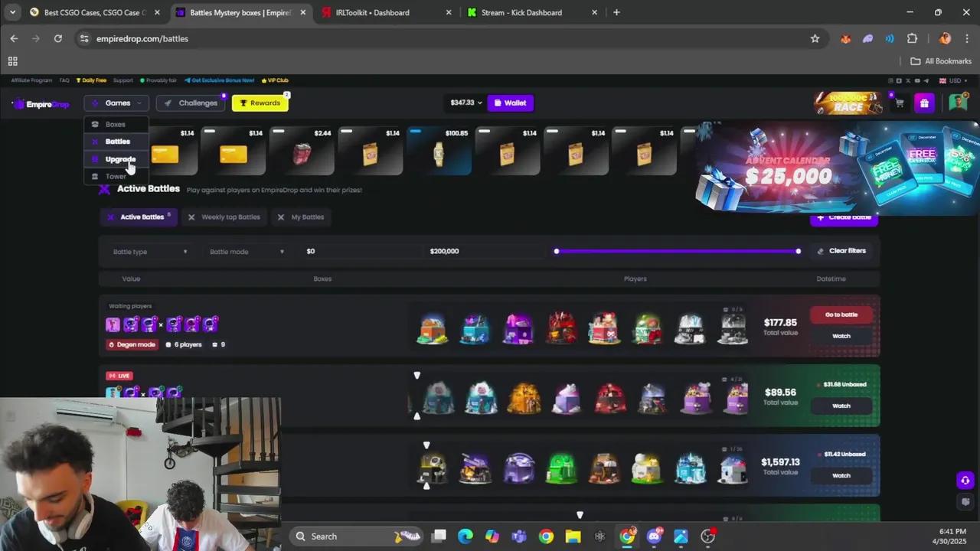Open Discord from taskbar
The image size is (980, 551).
click(654, 536)
